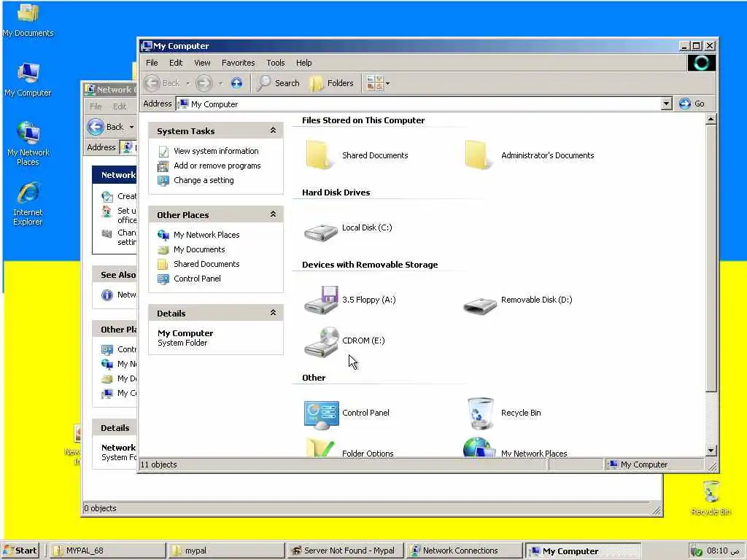747x560 pixels.
Task: Open Administrator's Documents folder icon
Action: [479, 155]
